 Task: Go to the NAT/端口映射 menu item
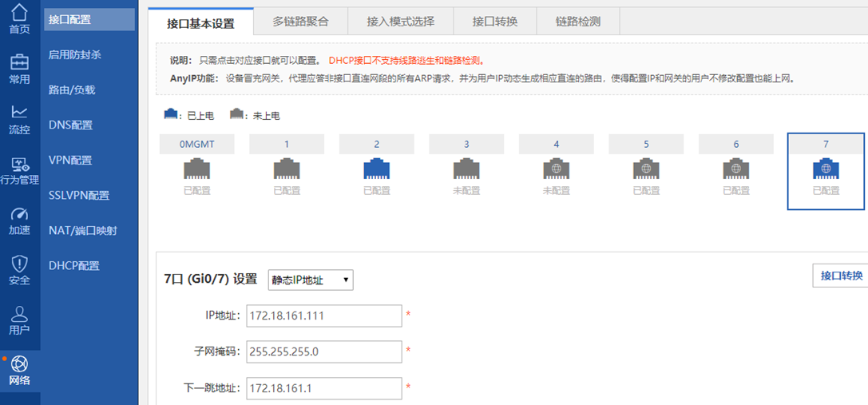coord(82,231)
